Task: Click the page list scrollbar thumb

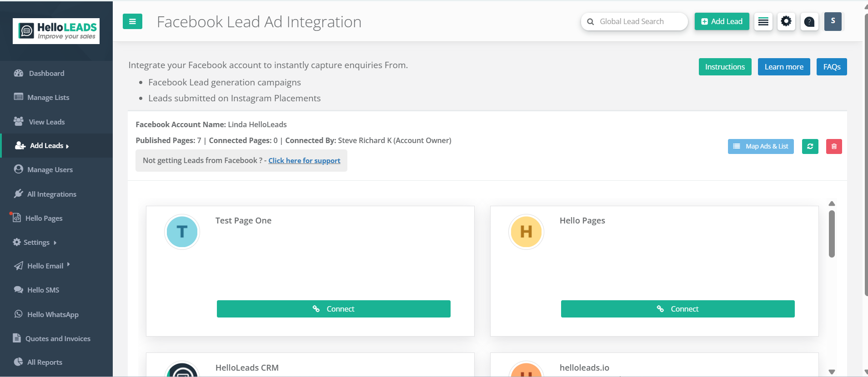Action: 831,233
